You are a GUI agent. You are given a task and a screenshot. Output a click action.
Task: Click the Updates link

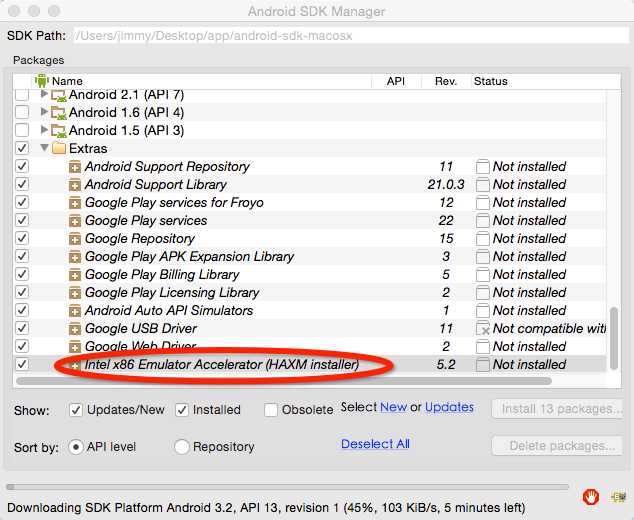(x=449, y=407)
